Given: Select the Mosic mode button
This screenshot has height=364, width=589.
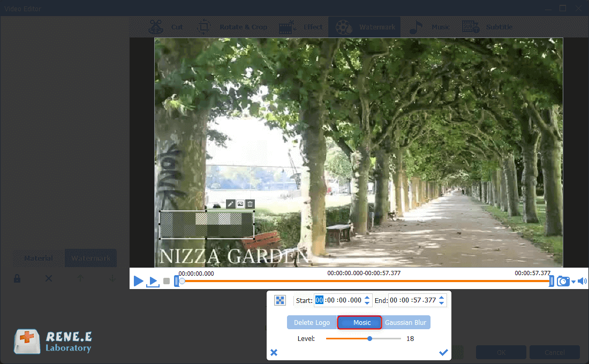Looking at the screenshot, I should [x=359, y=322].
